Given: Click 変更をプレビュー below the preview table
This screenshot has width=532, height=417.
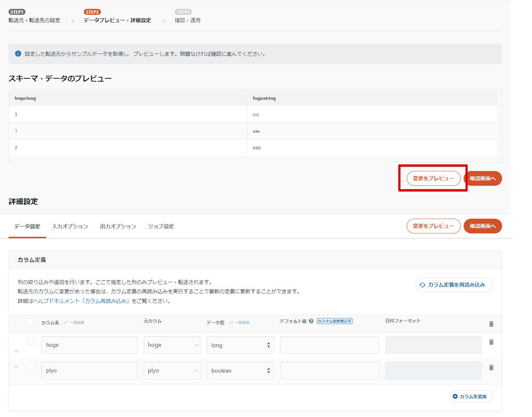Looking at the screenshot, I should (x=434, y=178).
